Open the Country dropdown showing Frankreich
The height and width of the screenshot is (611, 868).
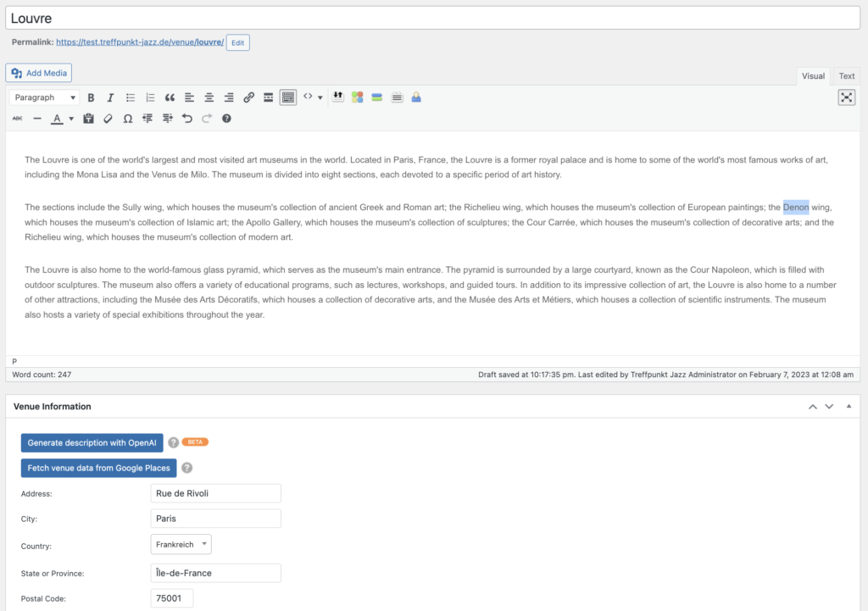click(x=181, y=544)
